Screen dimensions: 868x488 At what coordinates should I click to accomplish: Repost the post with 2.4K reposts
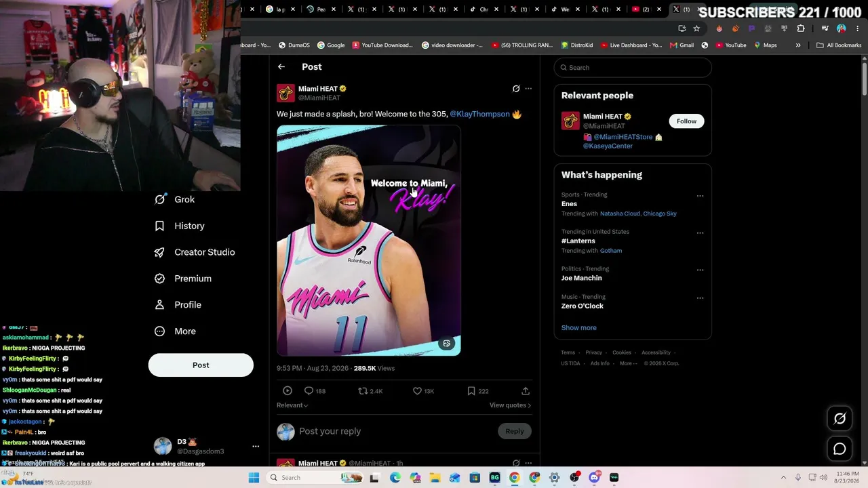(370, 391)
